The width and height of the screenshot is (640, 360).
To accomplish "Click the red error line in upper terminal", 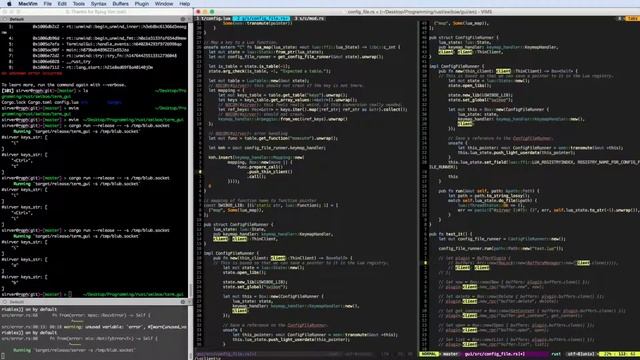I will click(32, 73).
